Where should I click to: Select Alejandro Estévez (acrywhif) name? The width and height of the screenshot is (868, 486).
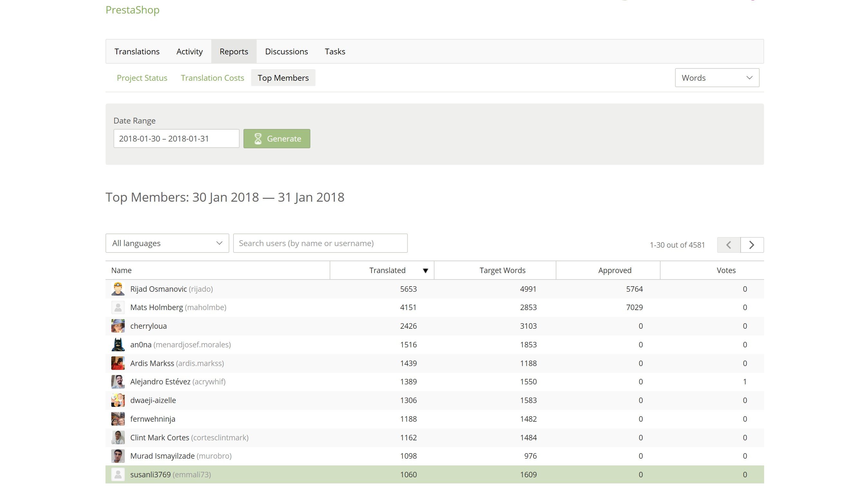[x=178, y=382]
